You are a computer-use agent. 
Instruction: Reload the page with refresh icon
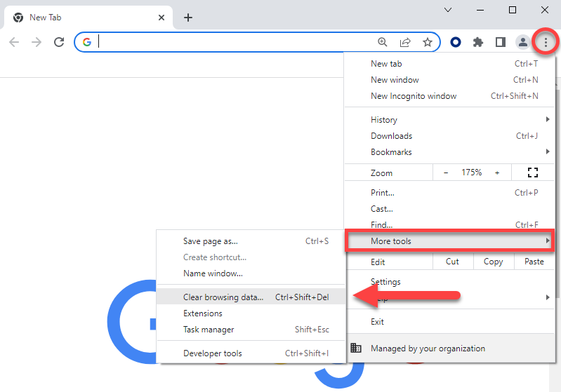[59, 42]
